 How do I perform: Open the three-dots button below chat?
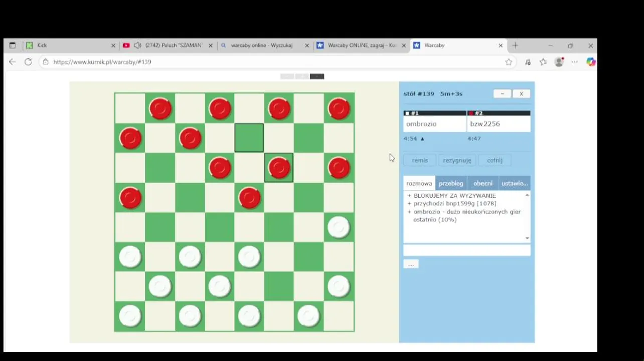(x=411, y=264)
